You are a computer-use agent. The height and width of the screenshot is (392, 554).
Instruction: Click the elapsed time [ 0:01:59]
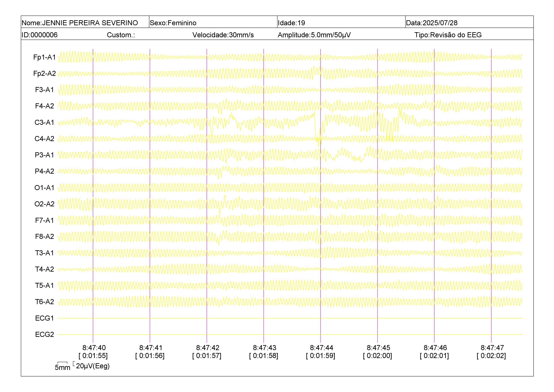coord(321,356)
